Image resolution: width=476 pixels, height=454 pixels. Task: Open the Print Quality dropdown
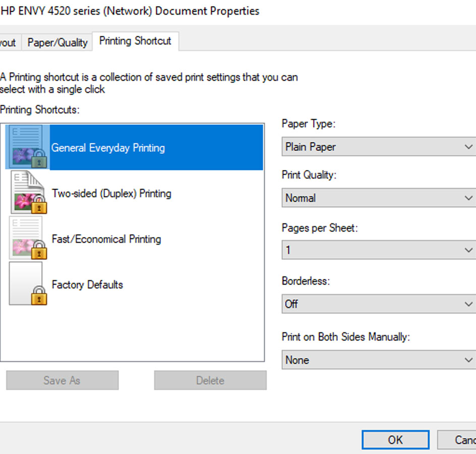(x=379, y=198)
